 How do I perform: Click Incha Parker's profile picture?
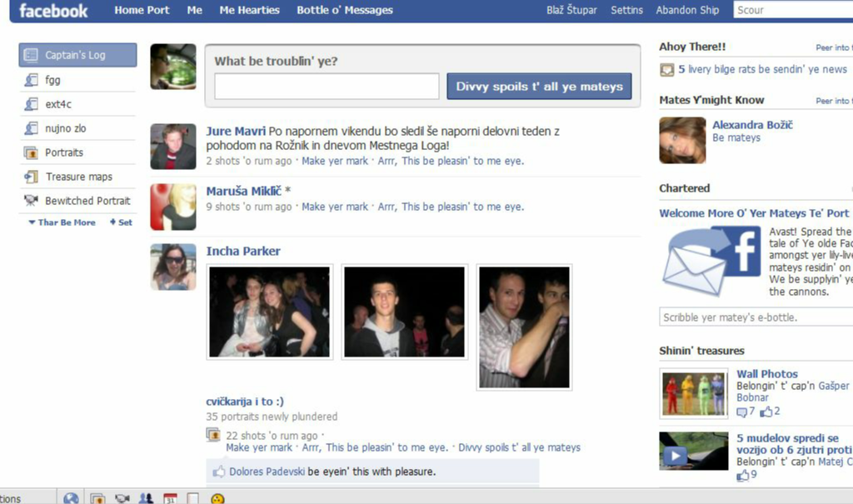pyautogui.click(x=173, y=267)
